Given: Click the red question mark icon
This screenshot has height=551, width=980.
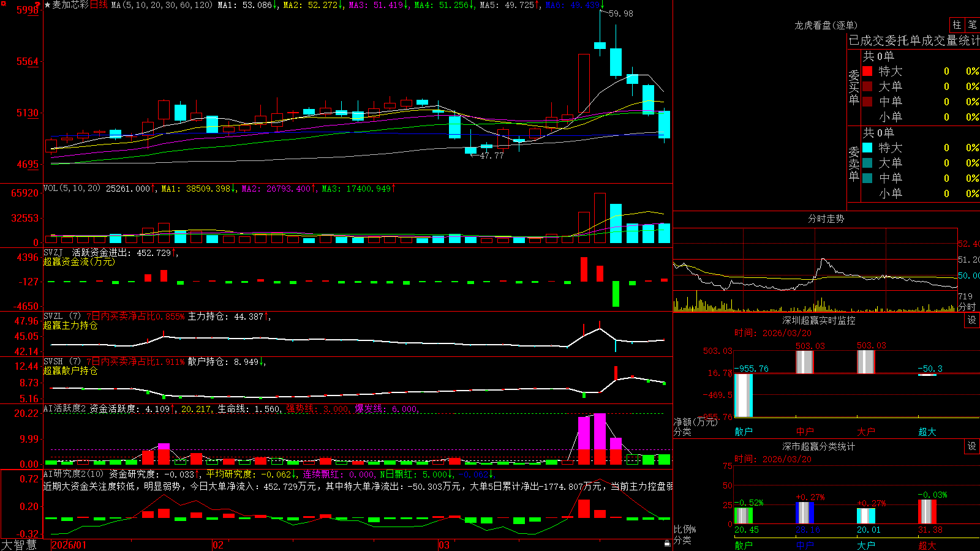Looking at the screenshot, I should [x=38, y=6].
